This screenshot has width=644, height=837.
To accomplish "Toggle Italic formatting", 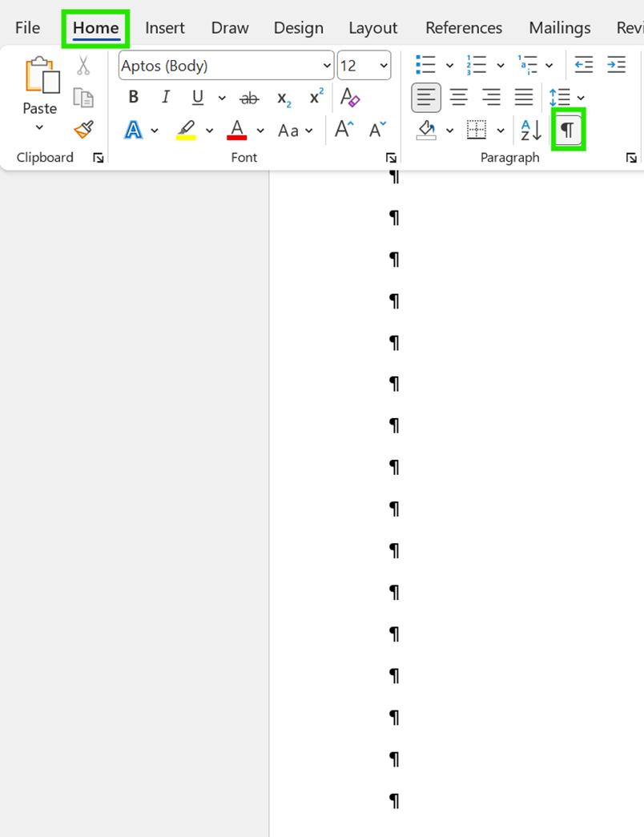I will pos(166,97).
